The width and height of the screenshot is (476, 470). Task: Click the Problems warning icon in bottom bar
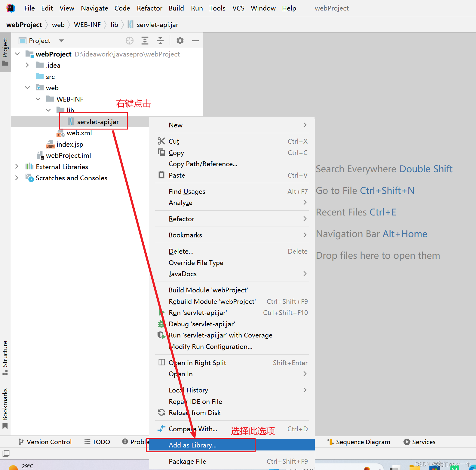pyautogui.click(x=125, y=441)
